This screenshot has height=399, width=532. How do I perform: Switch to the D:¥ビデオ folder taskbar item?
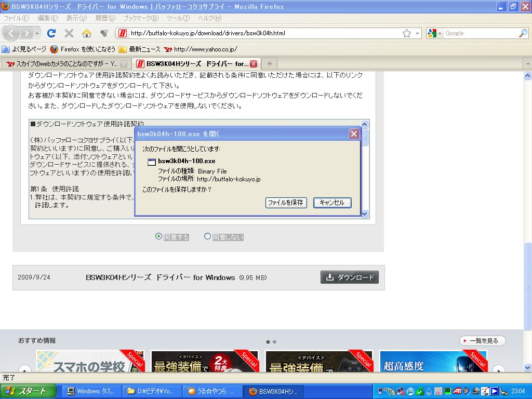pos(151,391)
